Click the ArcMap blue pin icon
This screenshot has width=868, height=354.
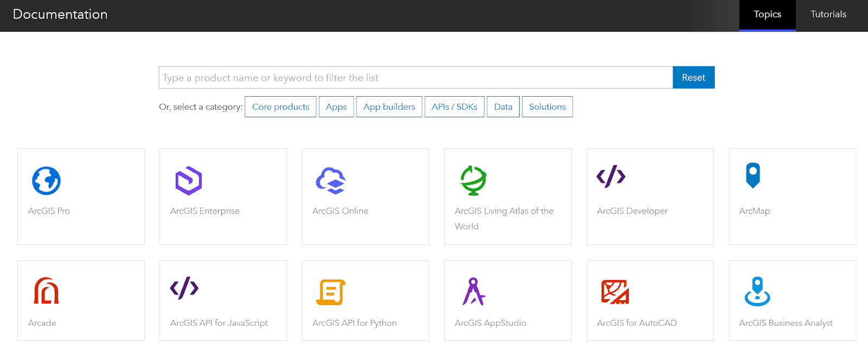pos(753,175)
